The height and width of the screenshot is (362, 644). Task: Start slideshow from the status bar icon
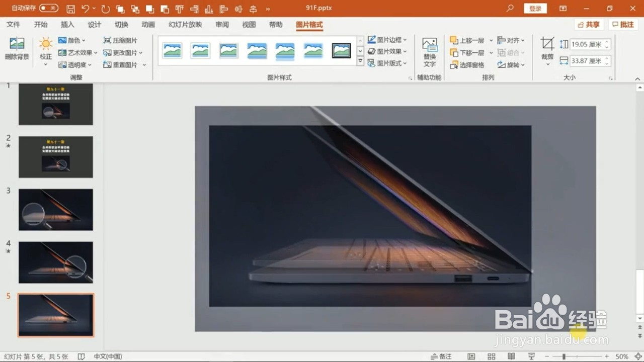click(531, 356)
